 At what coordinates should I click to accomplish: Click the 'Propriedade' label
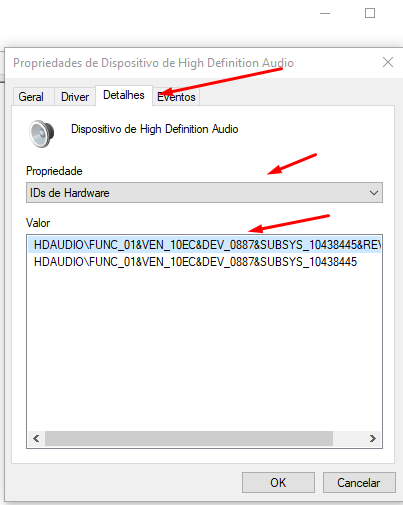[54, 171]
